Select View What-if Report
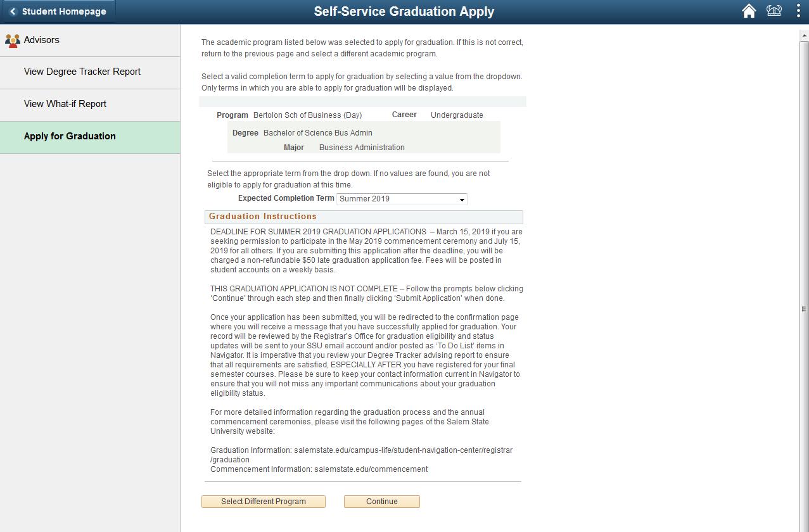Viewport: 809px width, 532px height. click(90, 105)
